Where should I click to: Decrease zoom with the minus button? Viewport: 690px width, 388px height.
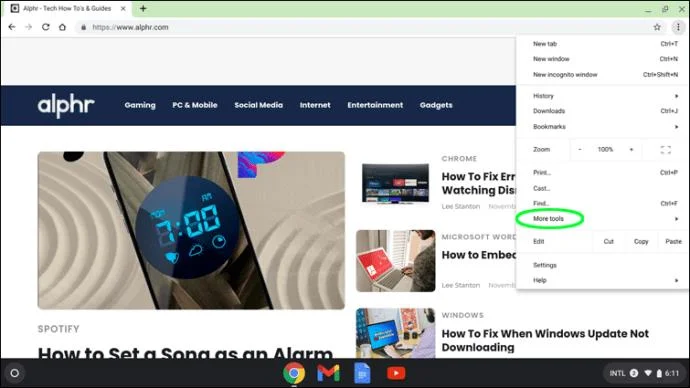[x=580, y=150]
